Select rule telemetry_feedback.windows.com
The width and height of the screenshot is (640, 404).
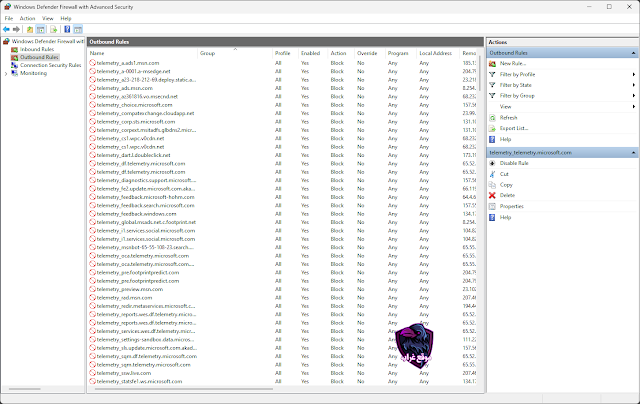pyautogui.click(x=136, y=214)
